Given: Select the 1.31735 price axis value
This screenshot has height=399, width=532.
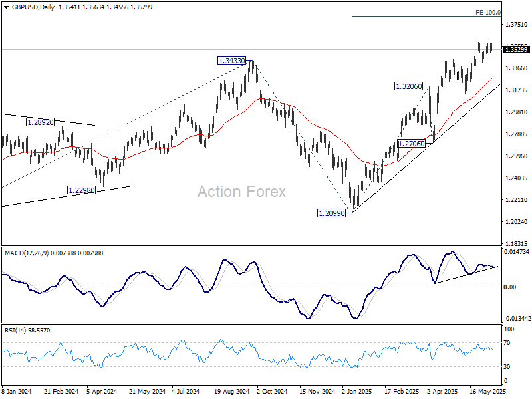Looking at the screenshot, I should point(517,90).
